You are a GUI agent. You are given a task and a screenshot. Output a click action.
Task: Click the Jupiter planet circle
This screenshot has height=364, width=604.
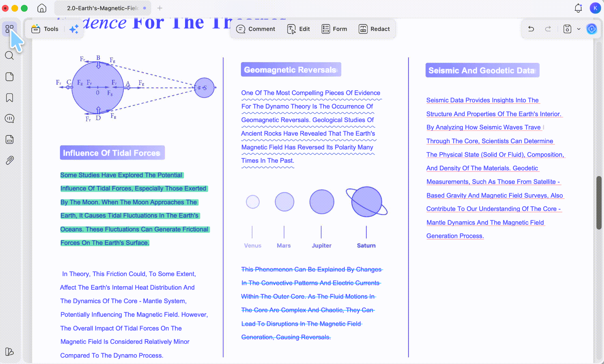[x=322, y=202]
